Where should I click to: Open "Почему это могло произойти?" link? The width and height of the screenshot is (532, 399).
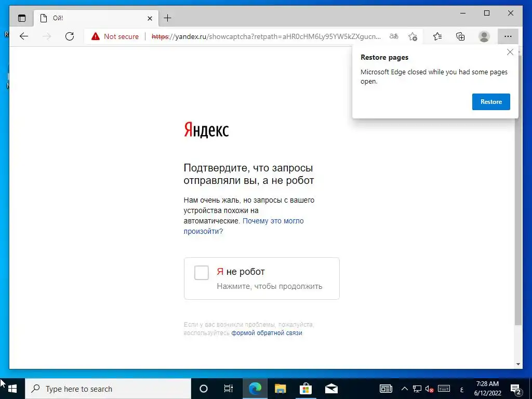point(244,226)
